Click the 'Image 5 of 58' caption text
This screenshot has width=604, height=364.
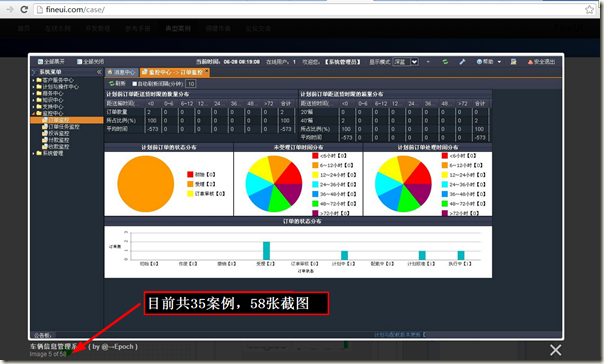48,354
